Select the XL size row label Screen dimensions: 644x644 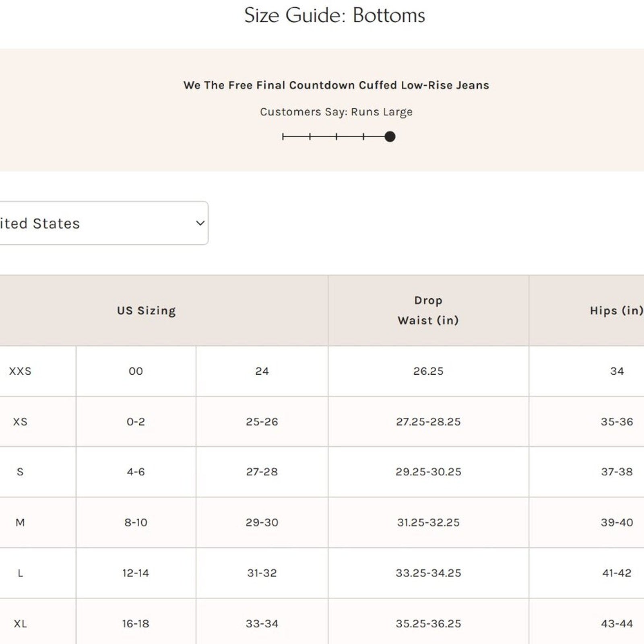[20, 624]
